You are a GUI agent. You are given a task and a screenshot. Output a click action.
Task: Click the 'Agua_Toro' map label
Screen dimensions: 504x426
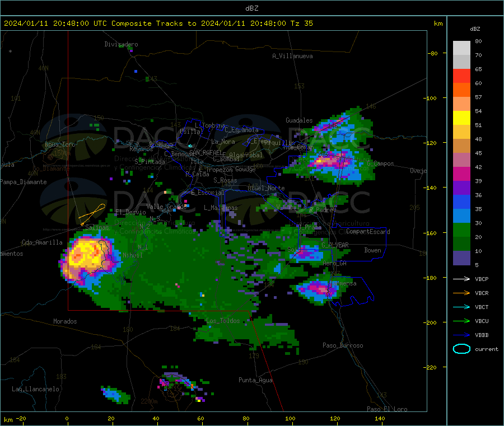[60, 144]
